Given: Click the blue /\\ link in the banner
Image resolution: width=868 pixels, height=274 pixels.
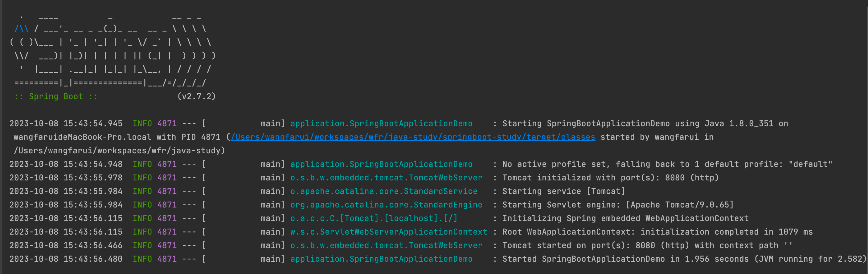Looking at the screenshot, I should 22,29.
